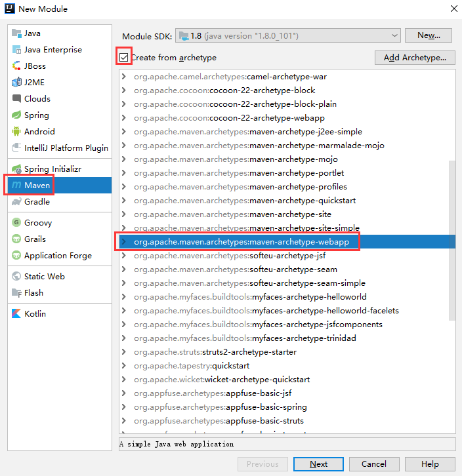Click Add Archetype button

pyautogui.click(x=415, y=58)
